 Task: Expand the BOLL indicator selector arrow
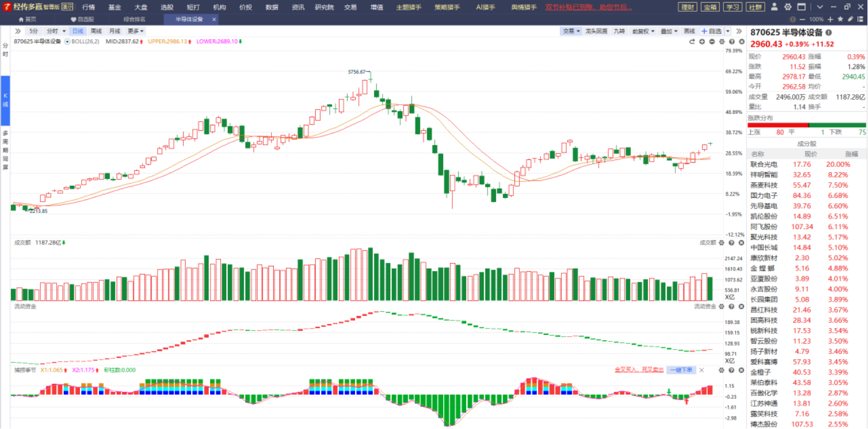click(67, 42)
